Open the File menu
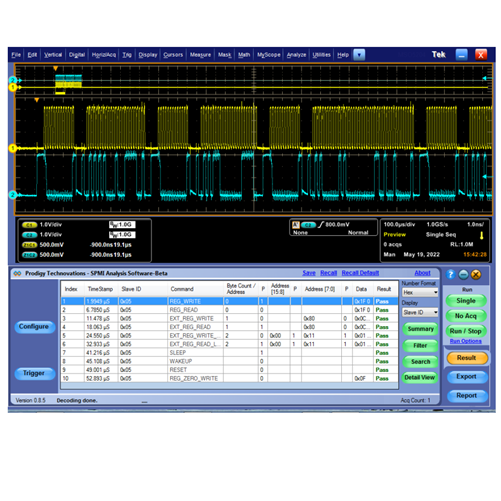 16,55
